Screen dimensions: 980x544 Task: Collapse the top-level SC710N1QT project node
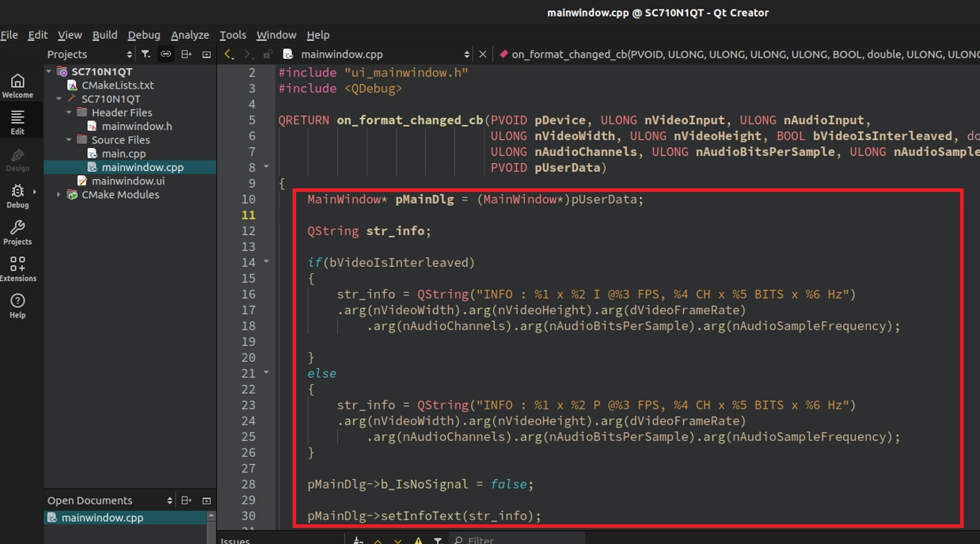pos(49,71)
